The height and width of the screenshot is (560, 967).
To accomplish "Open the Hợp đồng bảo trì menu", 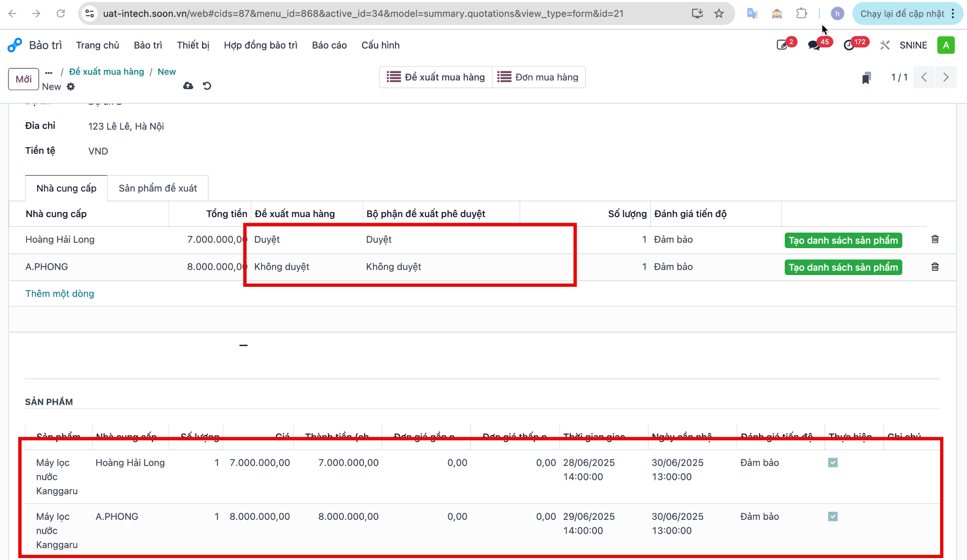I will click(261, 45).
